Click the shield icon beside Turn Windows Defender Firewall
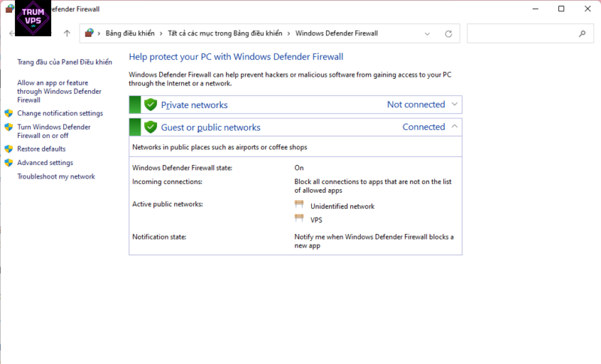The width and height of the screenshot is (601, 364). click(x=9, y=127)
